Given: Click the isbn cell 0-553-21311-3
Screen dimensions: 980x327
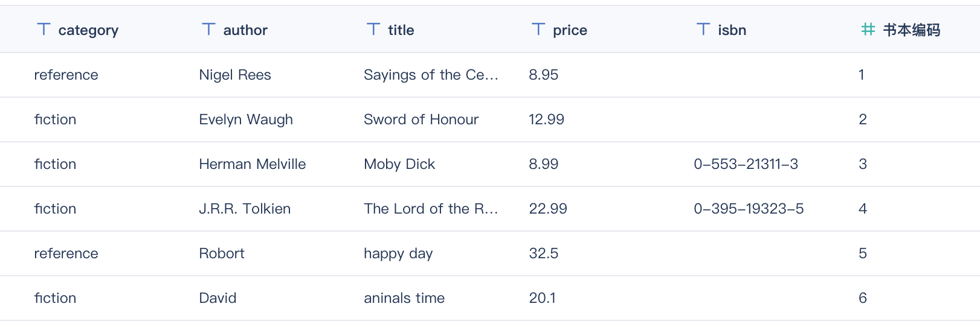Looking at the screenshot, I should [x=746, y=164].
